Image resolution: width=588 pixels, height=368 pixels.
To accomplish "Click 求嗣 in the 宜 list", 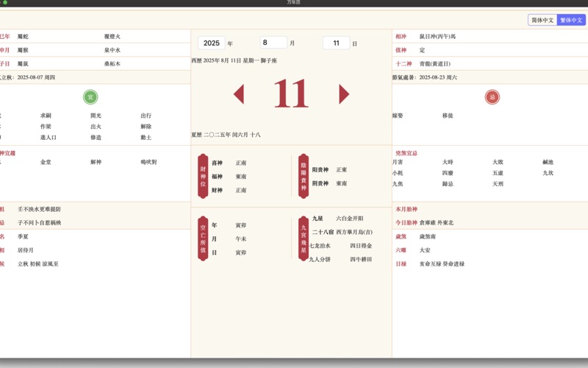I will (x=46, y=116).
